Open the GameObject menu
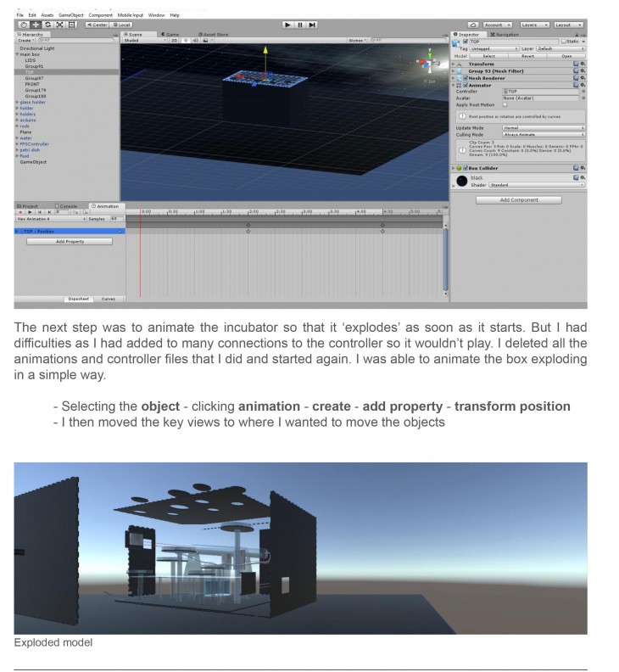The height and width of the screenshot is (672, 619). 70,15
